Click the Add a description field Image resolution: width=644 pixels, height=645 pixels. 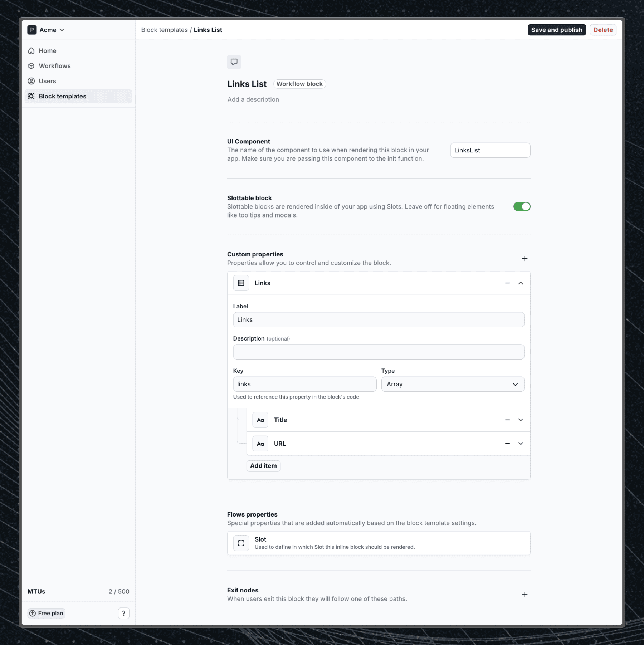tap(253, 99)
